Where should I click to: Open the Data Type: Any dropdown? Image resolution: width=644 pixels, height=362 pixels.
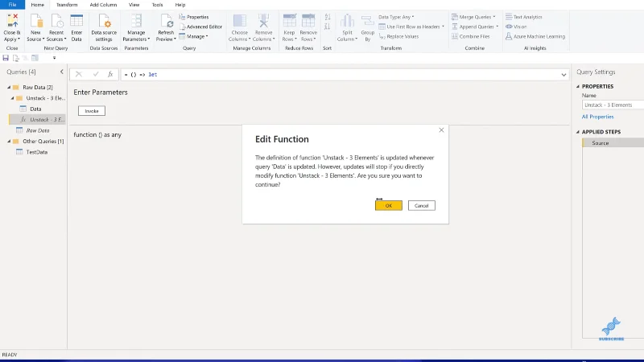click(396, 17)
